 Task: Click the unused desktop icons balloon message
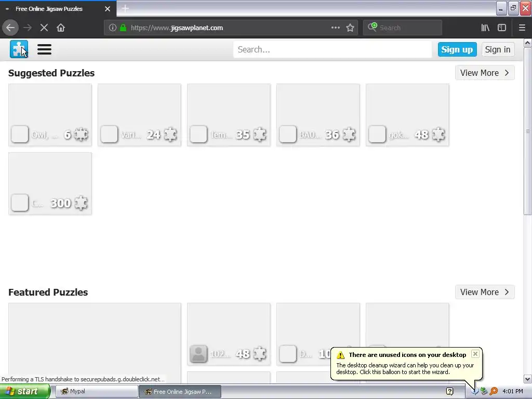tap(405, 369)
